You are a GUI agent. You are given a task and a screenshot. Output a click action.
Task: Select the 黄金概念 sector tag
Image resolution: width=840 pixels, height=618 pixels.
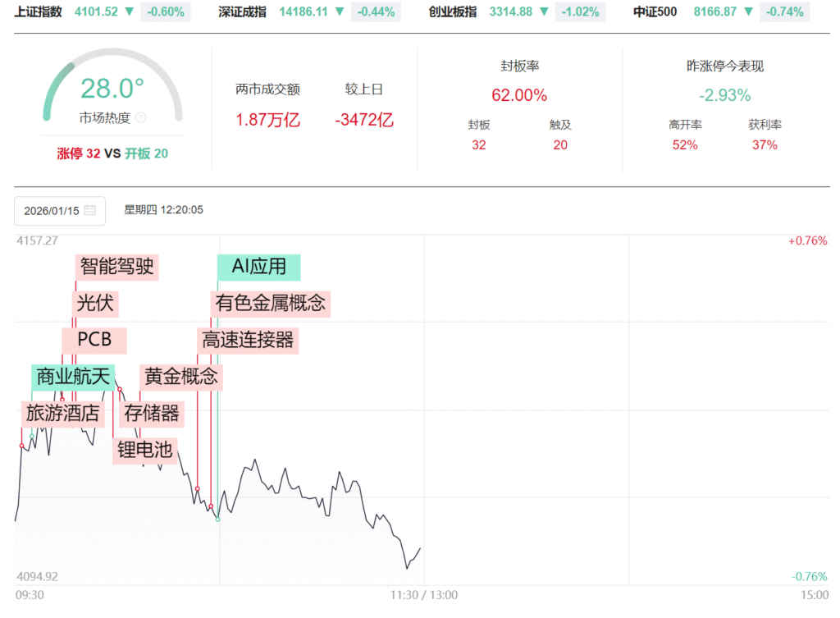coord(181,377)
